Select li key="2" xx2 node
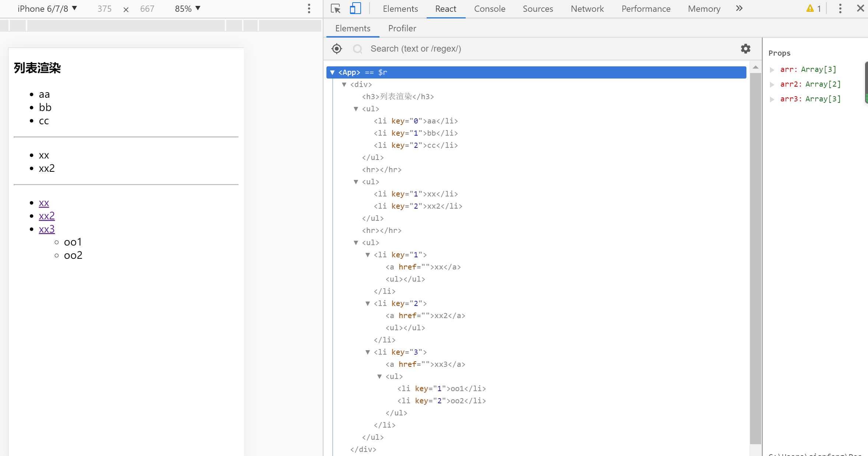Image resolution: width=868 pixels, height=456 pixels. point(418,206)
